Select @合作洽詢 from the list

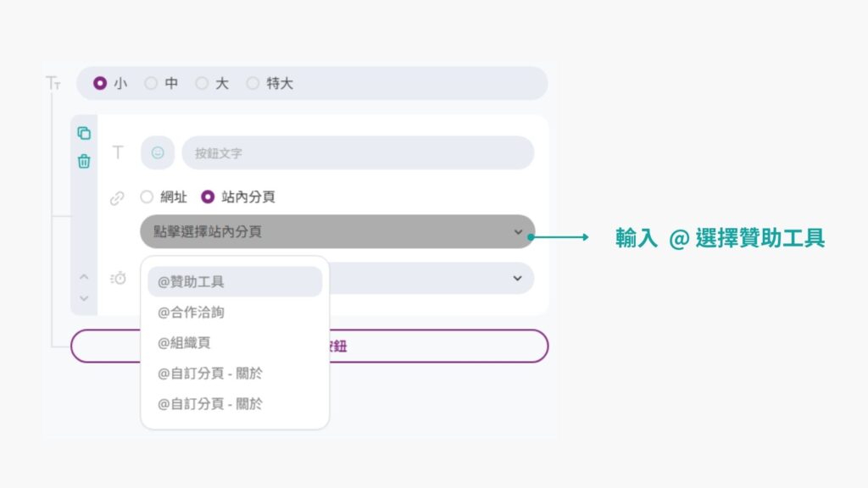coord(235,313)
